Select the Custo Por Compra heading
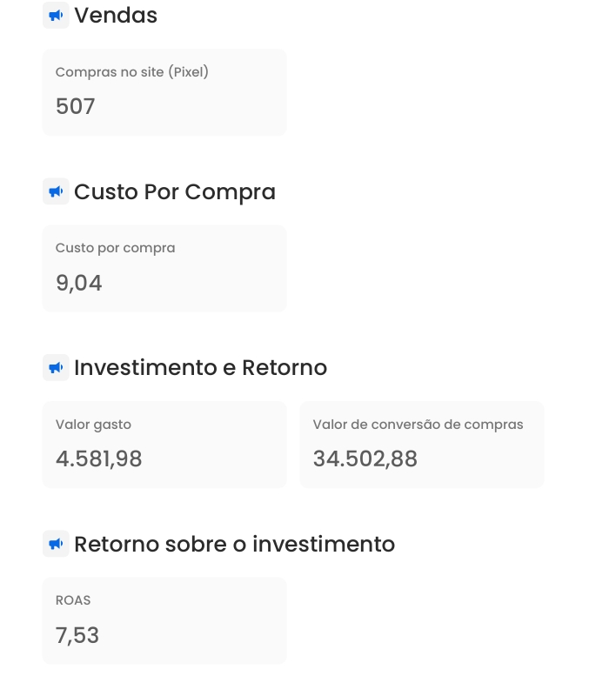616x676 pixels. click(x=175, y=192)
